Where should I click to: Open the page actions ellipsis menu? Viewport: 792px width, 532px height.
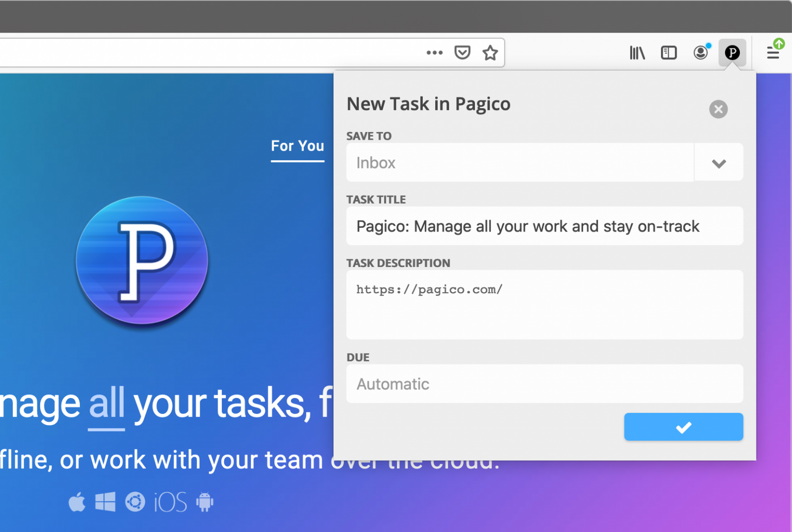click(434, 53)
